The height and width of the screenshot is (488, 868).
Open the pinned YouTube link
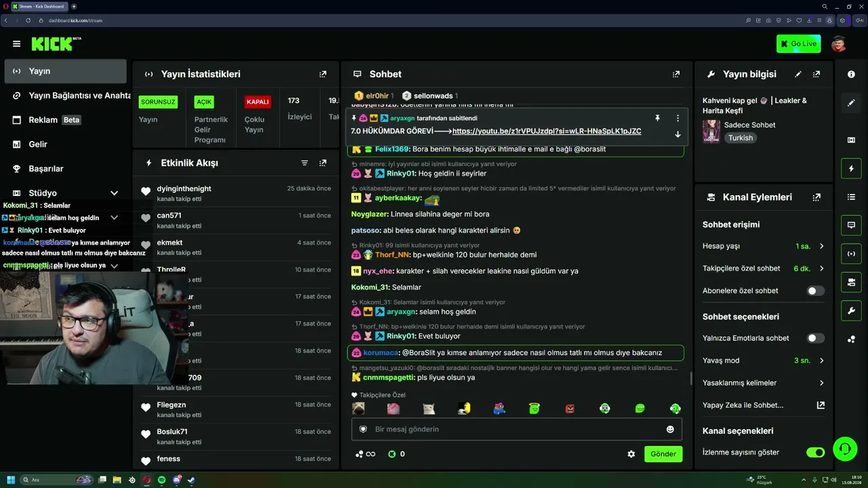(x=547, y=131)
